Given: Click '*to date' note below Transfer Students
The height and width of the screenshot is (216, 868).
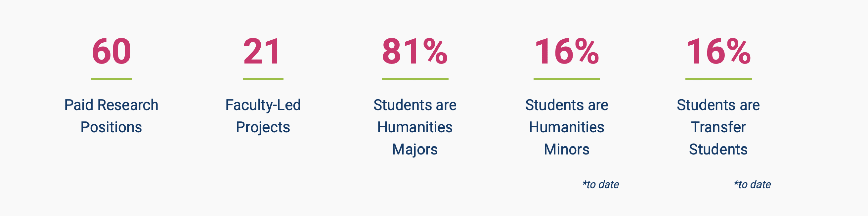Looking at the screenshot, I should 752,185.
